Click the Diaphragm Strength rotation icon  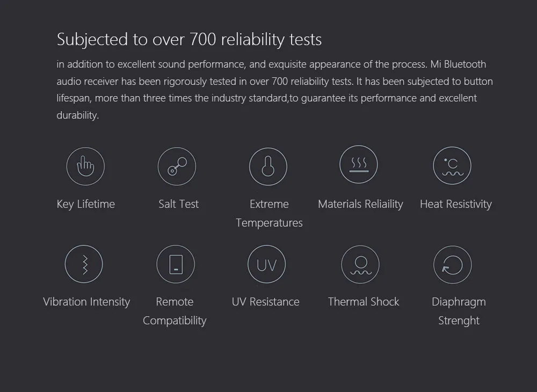click(x=453, y=265)
